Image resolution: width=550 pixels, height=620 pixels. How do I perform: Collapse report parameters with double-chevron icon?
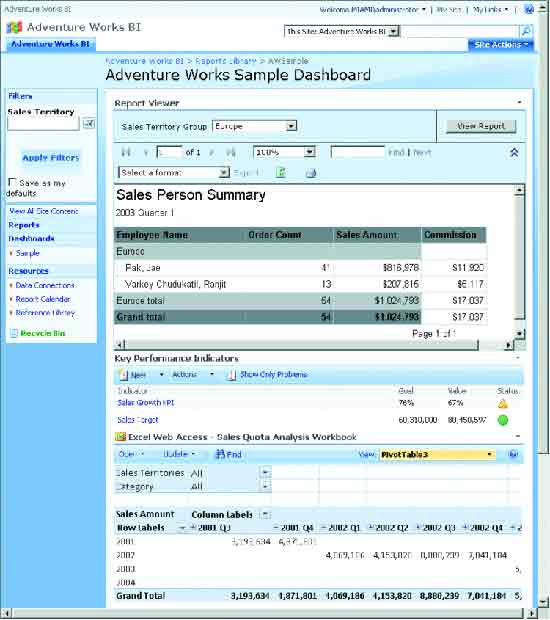(x=514, y=152)
